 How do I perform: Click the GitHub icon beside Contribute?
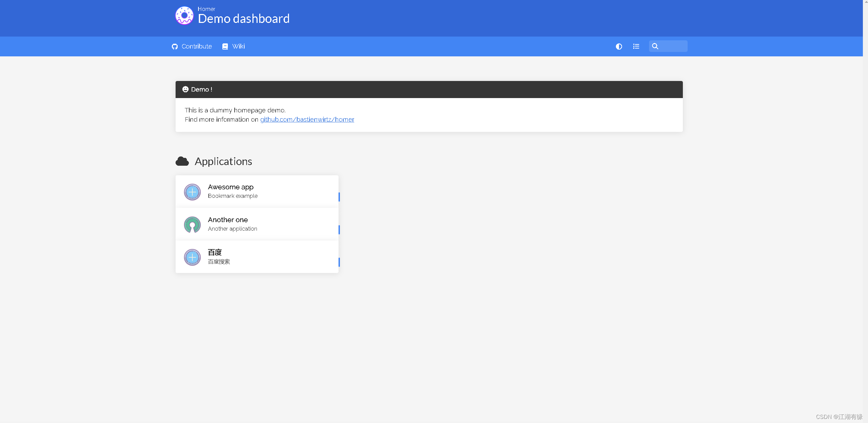pyautogui.click(x=175, y=46)
